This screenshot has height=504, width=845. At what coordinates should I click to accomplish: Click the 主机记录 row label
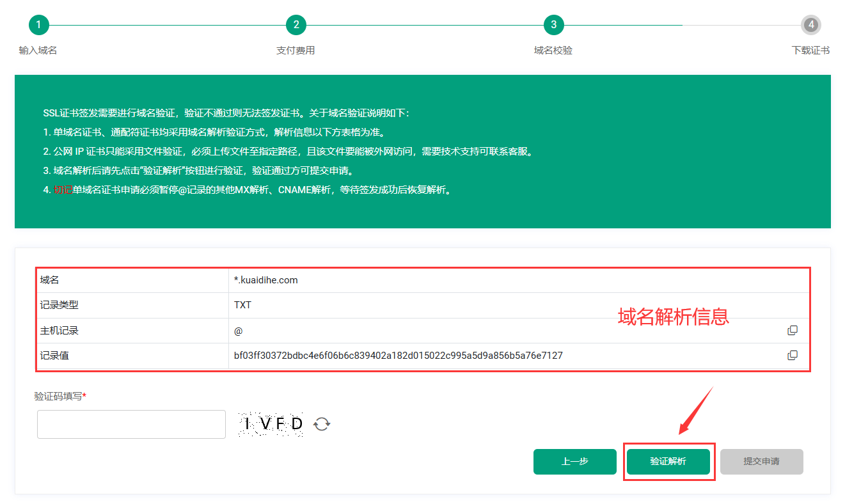(59, 331)
